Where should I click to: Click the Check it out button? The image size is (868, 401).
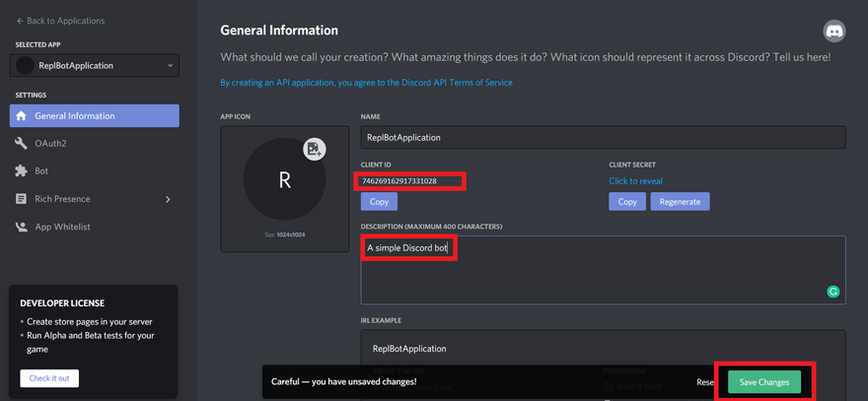49,378
